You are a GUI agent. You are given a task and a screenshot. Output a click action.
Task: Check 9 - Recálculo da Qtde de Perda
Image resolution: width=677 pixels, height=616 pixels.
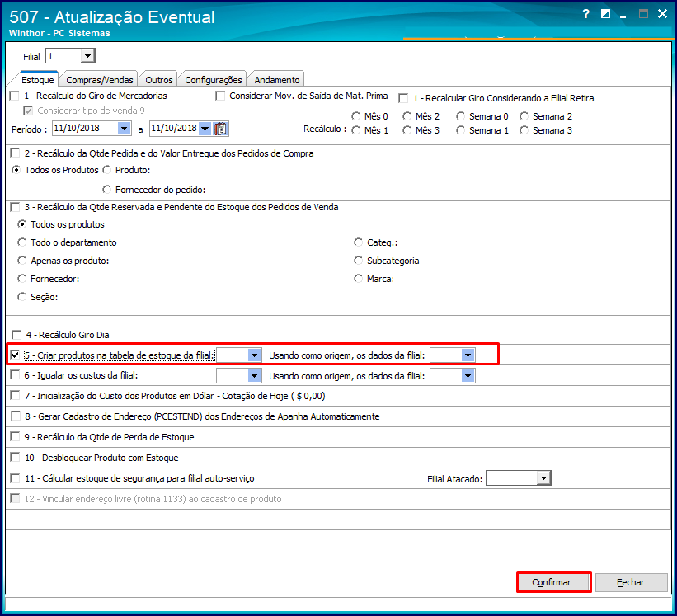pyautogui.click(x=15, y=437)
